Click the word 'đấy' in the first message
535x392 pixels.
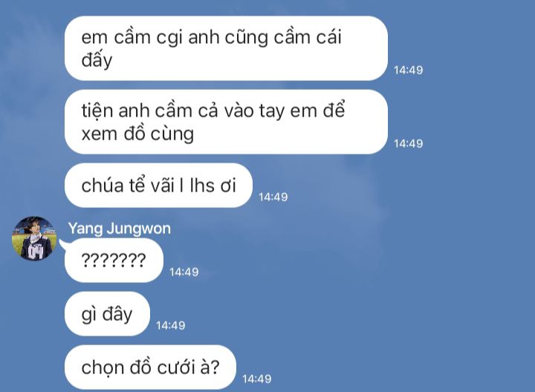click(x=97, y=60)
